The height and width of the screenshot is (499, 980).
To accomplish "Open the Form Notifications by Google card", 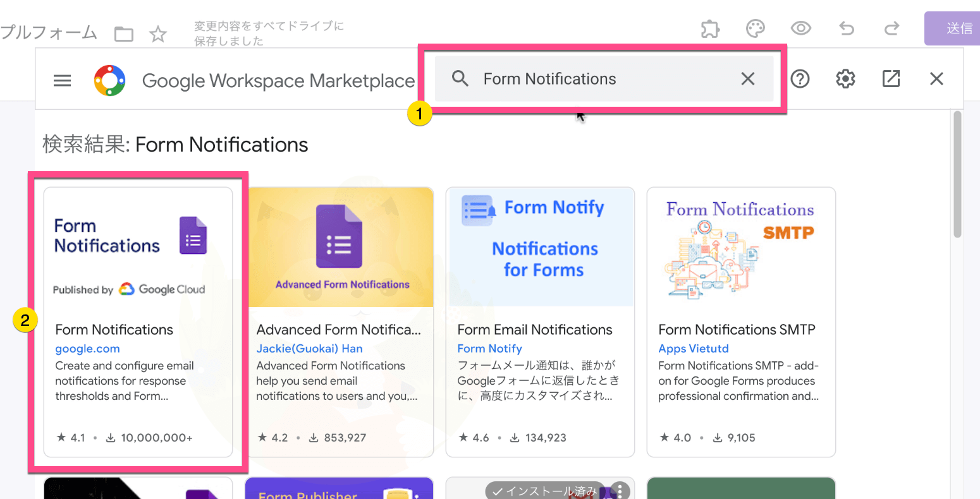I will [x=138, y=322].
